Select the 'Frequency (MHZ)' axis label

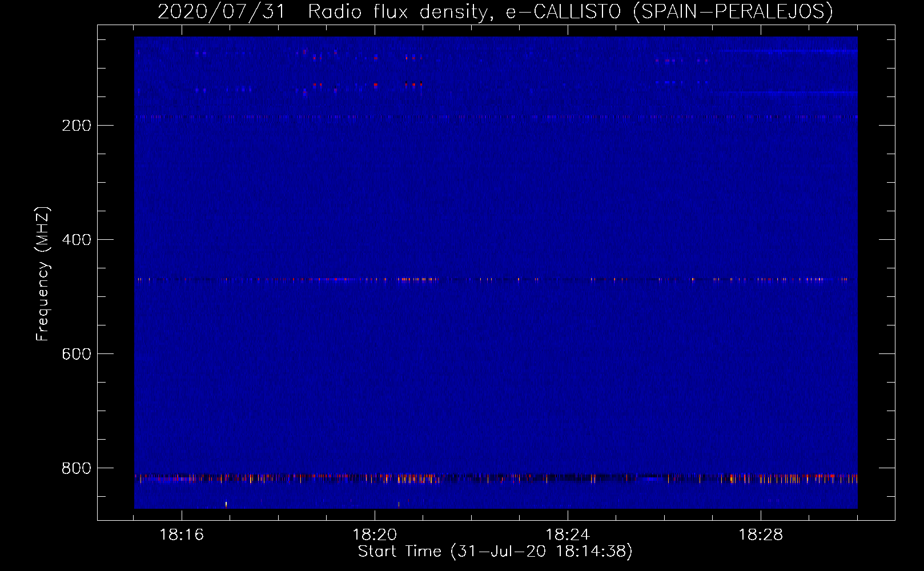(x=43, y=274)
